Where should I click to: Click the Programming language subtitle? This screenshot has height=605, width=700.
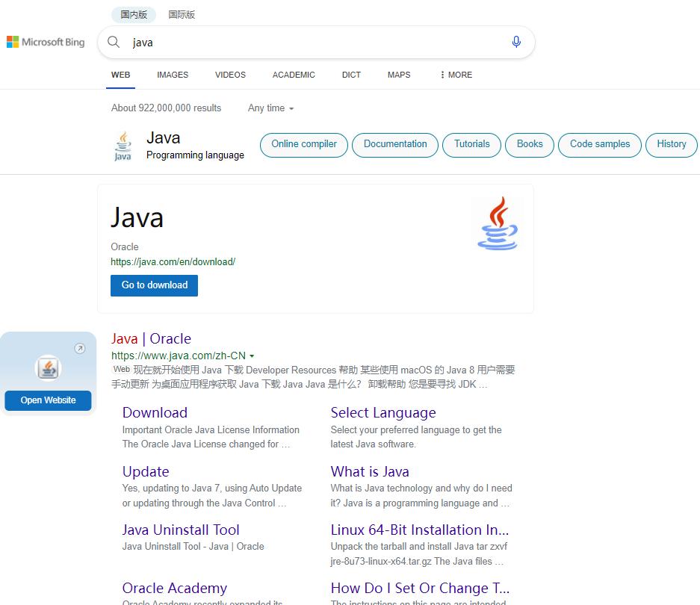195,155
